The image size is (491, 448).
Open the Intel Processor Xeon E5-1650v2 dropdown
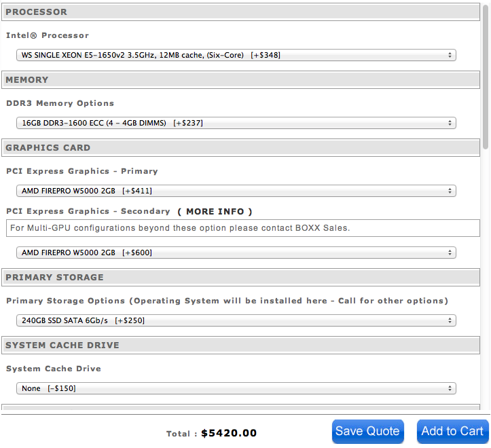coord(236,55)
